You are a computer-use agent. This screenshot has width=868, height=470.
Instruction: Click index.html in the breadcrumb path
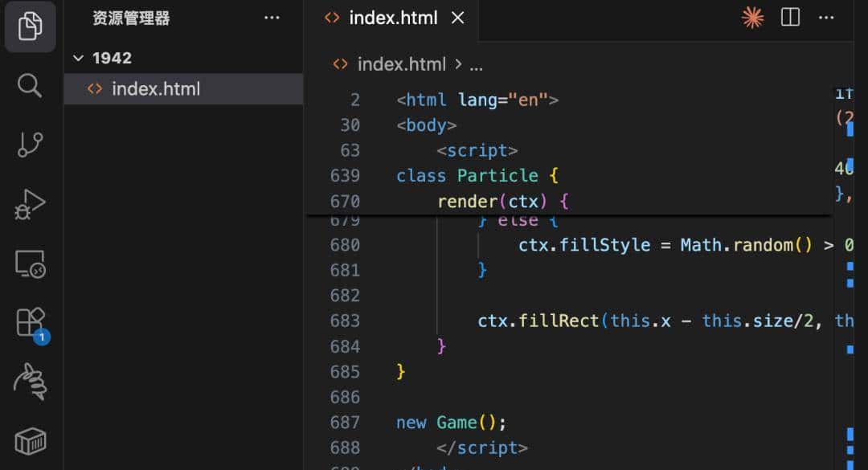pos(400,64)
